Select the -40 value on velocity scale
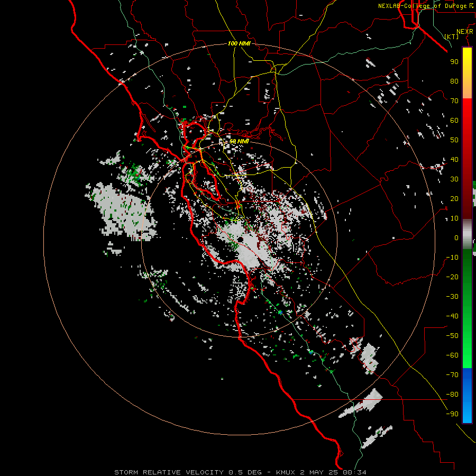The height and width of the screenshot is (476, 476). [x=452, y=316]
